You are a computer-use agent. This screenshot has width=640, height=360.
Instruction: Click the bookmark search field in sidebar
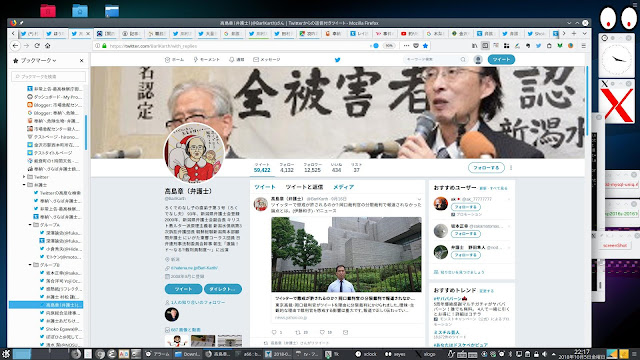49,76
